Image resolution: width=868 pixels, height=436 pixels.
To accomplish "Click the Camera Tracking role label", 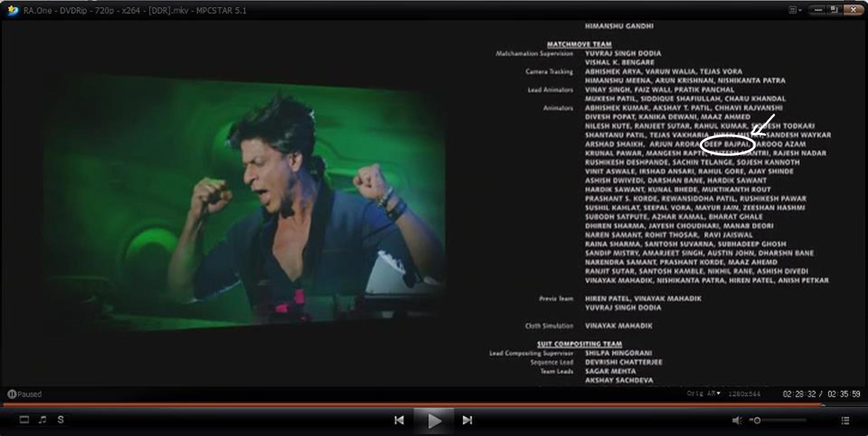I will tap(549, 72).
